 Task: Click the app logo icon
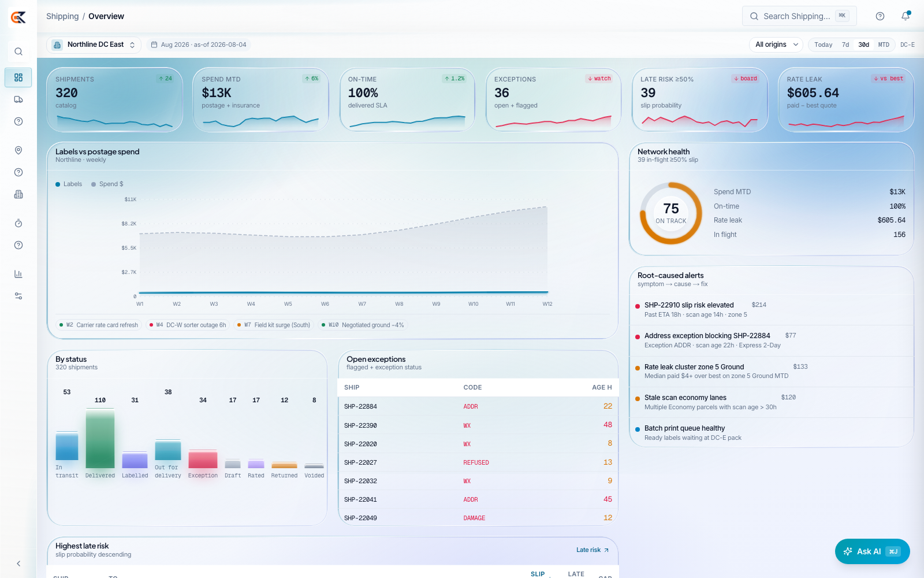click(x=18, y=17)
